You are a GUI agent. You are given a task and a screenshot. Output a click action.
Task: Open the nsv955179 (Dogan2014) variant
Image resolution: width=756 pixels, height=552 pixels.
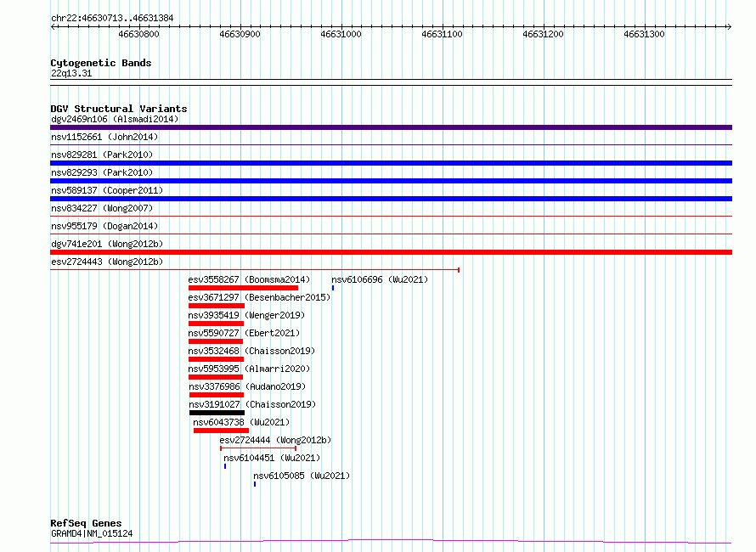(104, 226)
